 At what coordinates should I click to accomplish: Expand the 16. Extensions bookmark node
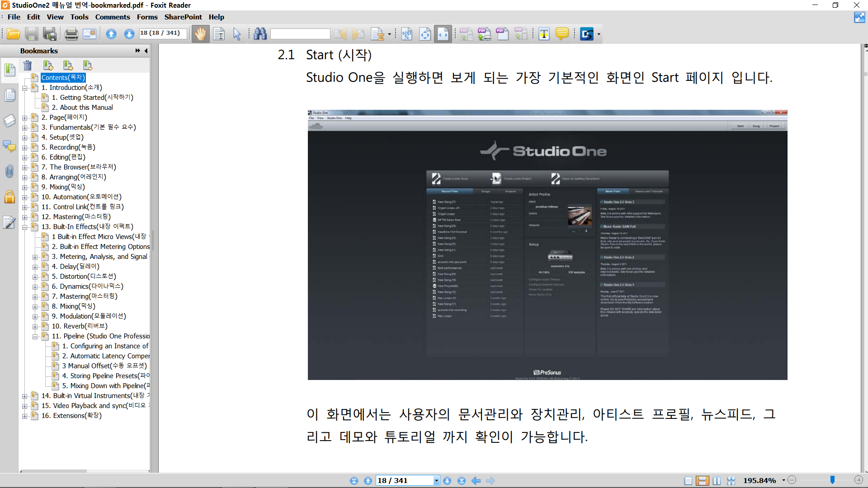25,416
